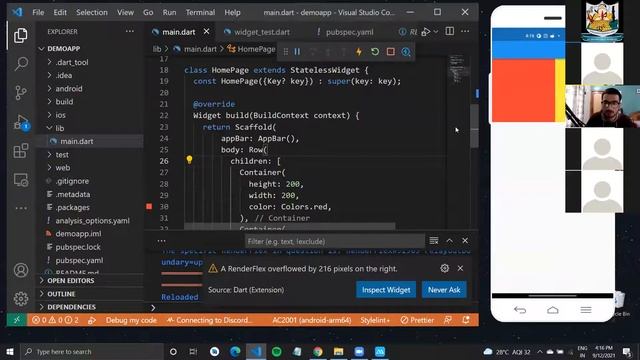The height and width of the screenshot is (360, 640).
Task: Tap the back button on phone mirror
Action: [x=520, y=310]
